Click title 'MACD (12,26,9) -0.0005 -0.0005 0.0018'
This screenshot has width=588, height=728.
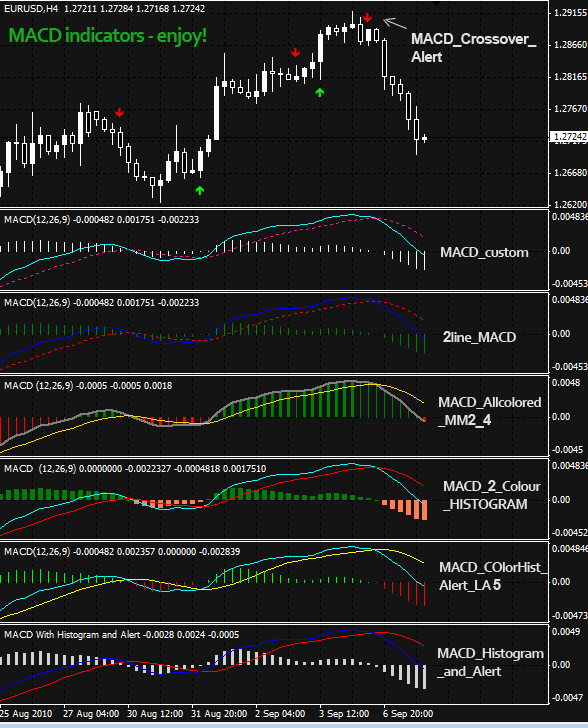[x=88, y=386]
